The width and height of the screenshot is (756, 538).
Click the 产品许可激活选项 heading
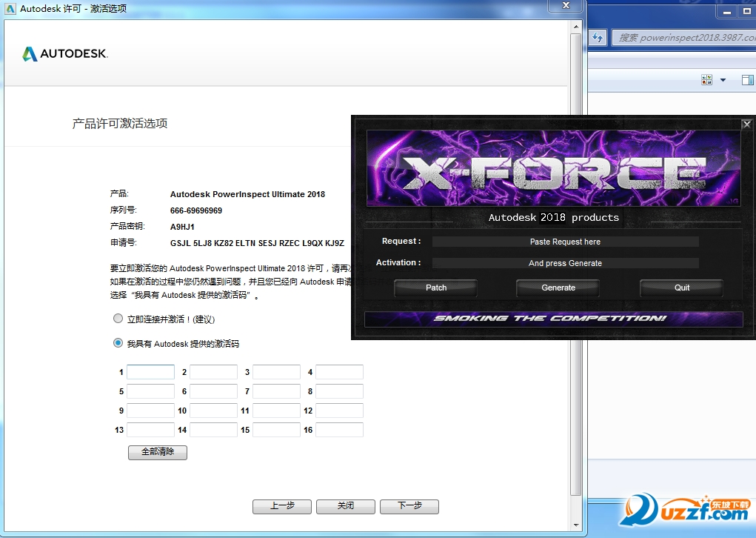pos(119,124)
